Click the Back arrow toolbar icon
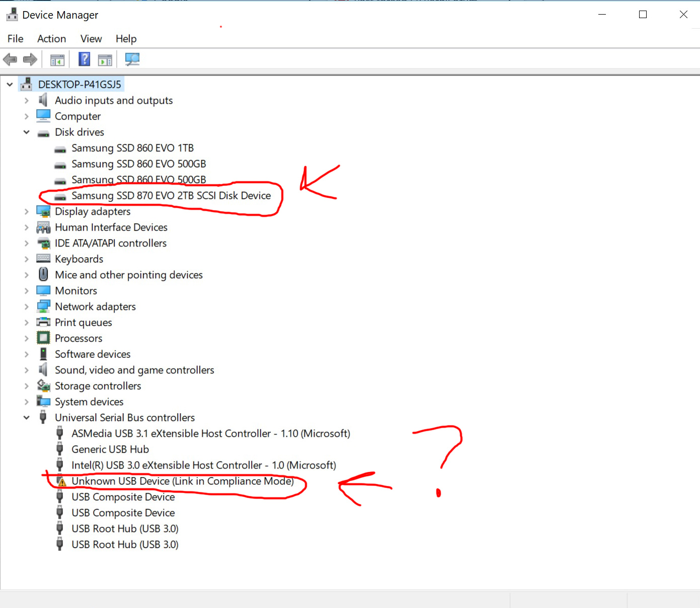This screenshot has width=700, height=608. [x=10, y=59]
